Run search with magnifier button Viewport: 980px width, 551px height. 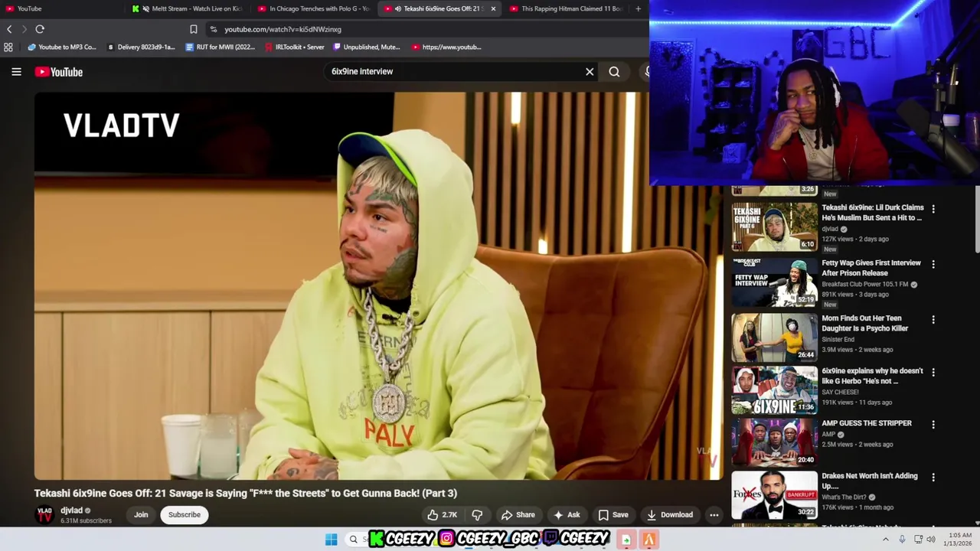tap(614, 71)
